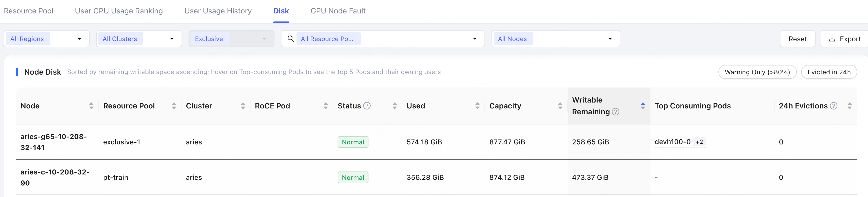Screen dimensions: 868x197
Task: Show Status column help tooltip icon
Action: tap(367, 106)
